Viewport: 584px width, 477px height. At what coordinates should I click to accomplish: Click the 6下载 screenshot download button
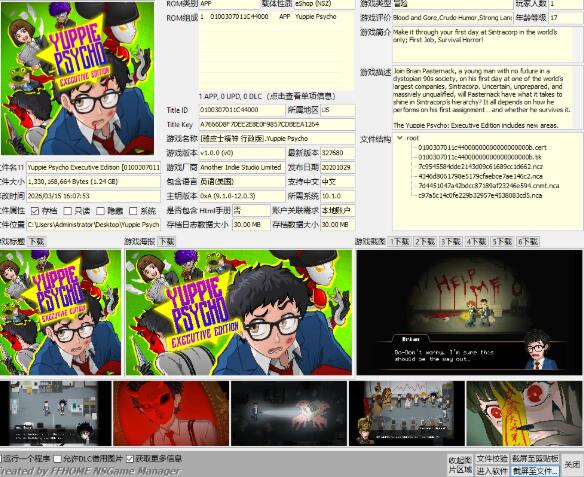(x=528, y=242)
